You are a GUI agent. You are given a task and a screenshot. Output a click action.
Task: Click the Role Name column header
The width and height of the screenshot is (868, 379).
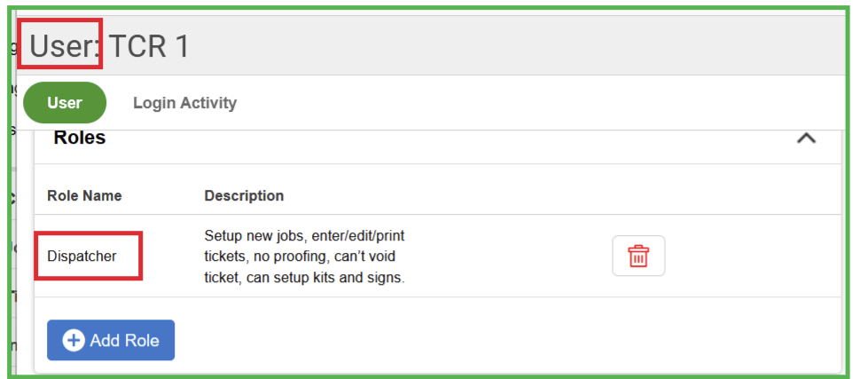coord(84,195)
